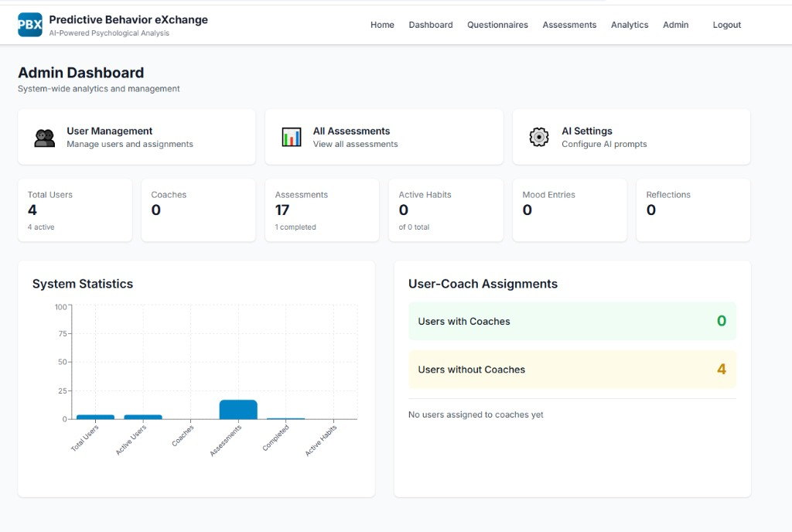Click the Predictive Behavior eXchange title

point(128,19)
